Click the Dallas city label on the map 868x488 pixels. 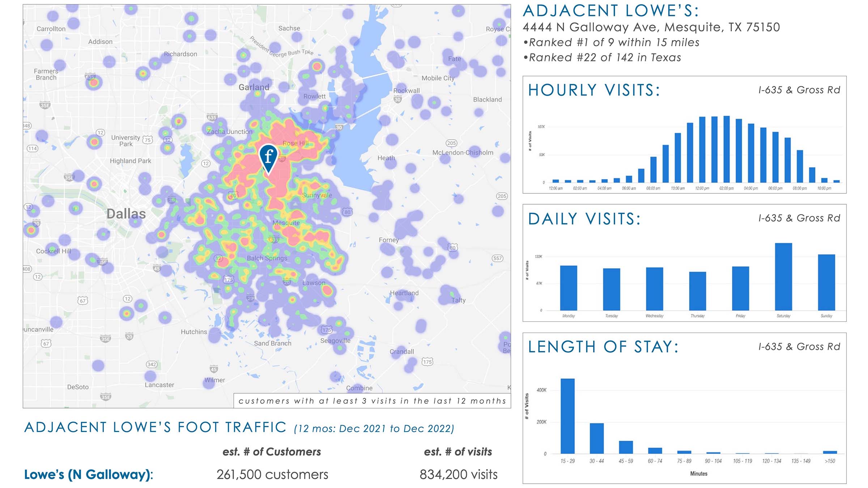pos(126,214)
